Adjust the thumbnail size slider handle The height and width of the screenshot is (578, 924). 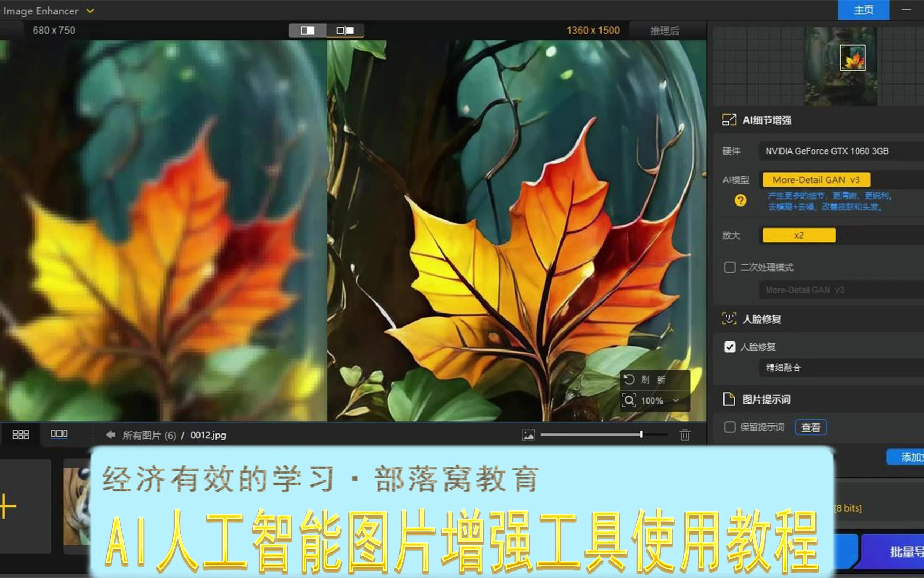[641, 435]
